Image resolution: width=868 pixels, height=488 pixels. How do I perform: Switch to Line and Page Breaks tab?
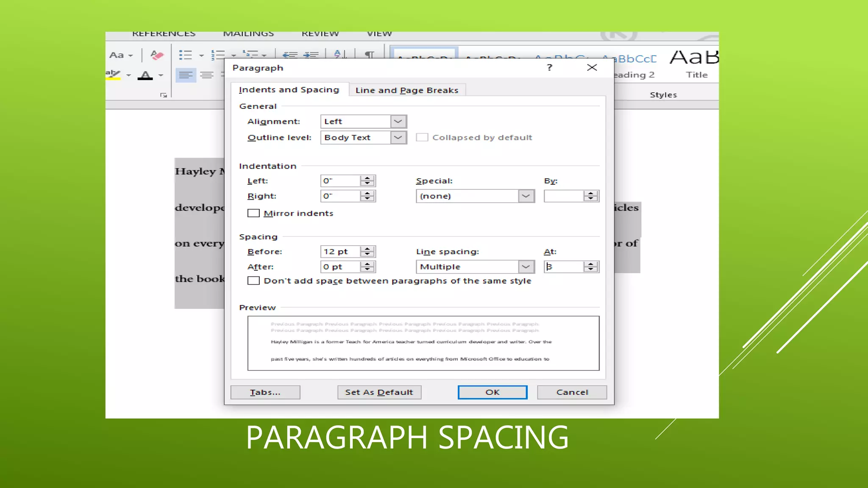pyautogui.click(x=407, y=90)
